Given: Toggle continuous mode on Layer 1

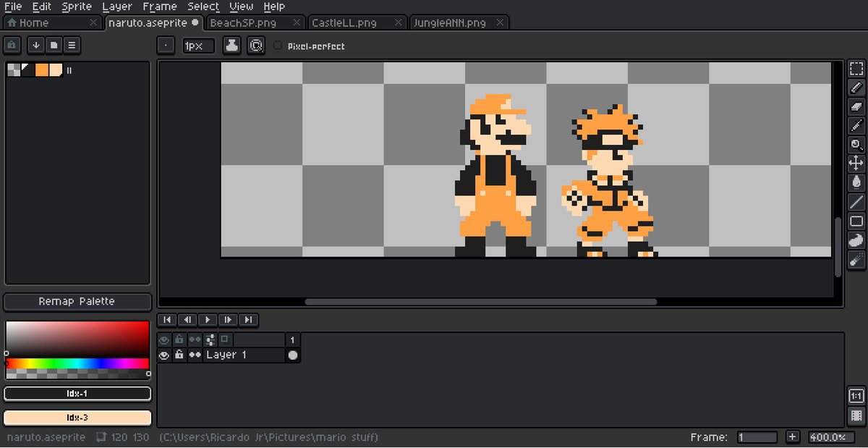Looking at the screenshot, I should tap(195, 355).
